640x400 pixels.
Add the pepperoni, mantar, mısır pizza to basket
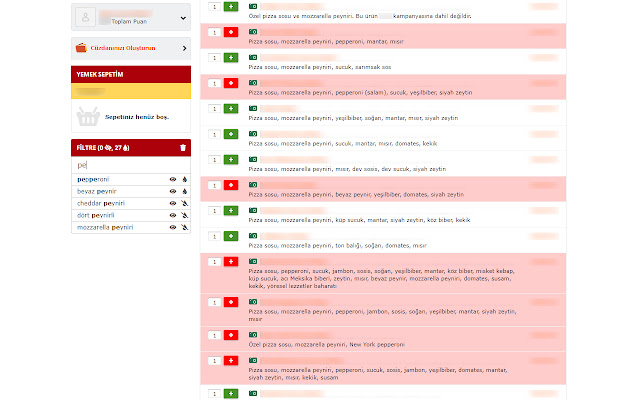pyautogui.click(x=231, y=32)
